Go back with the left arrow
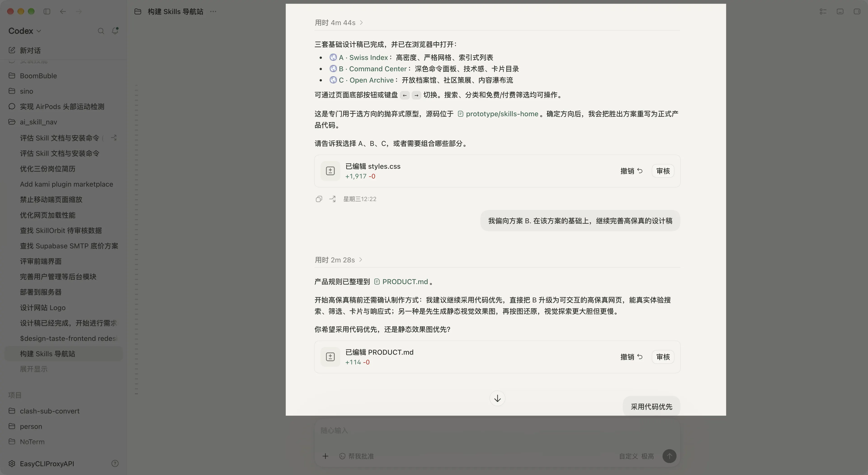 pyautogui.click(x=63, y=12)
